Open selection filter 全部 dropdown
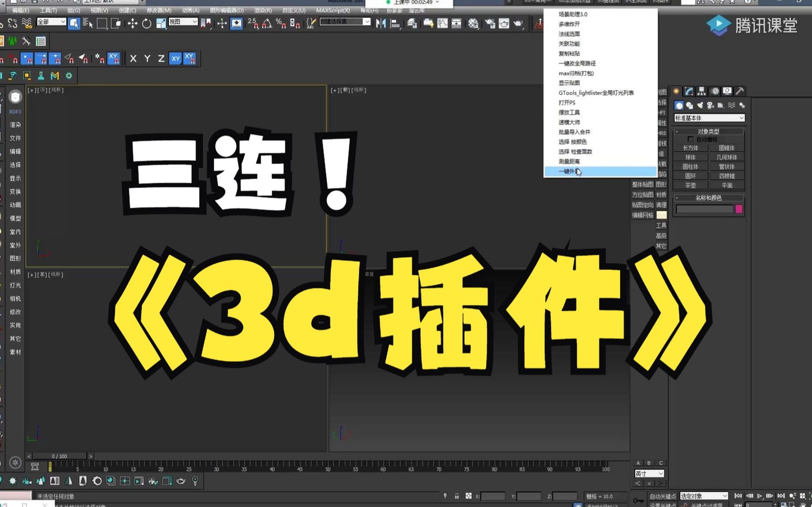 tap(51, 21)
